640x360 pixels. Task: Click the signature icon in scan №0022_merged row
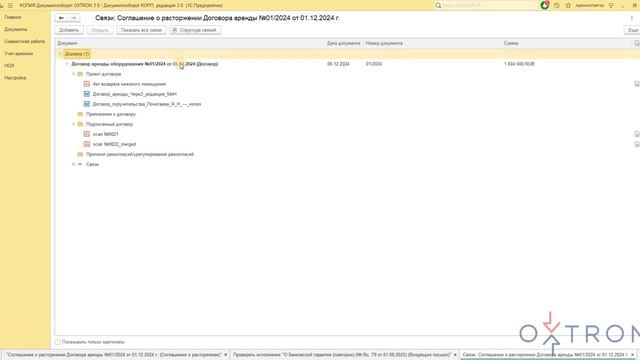pos(637,144)
